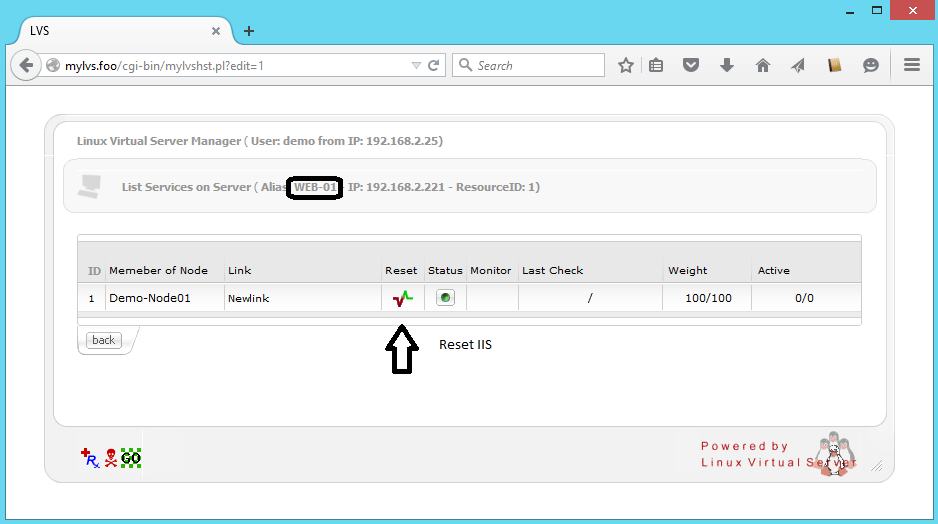Screen dimensions: 938x524
Task: Click the red skull and crossbones icon
Action: tap(111, 458)
